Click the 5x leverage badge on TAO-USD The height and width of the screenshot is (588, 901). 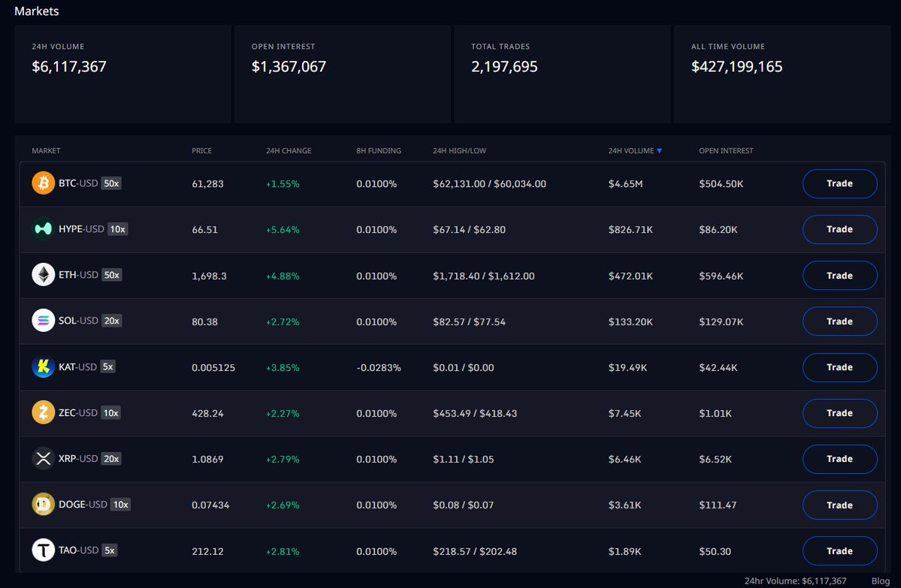pyautogui.click(x=110, y=550)
